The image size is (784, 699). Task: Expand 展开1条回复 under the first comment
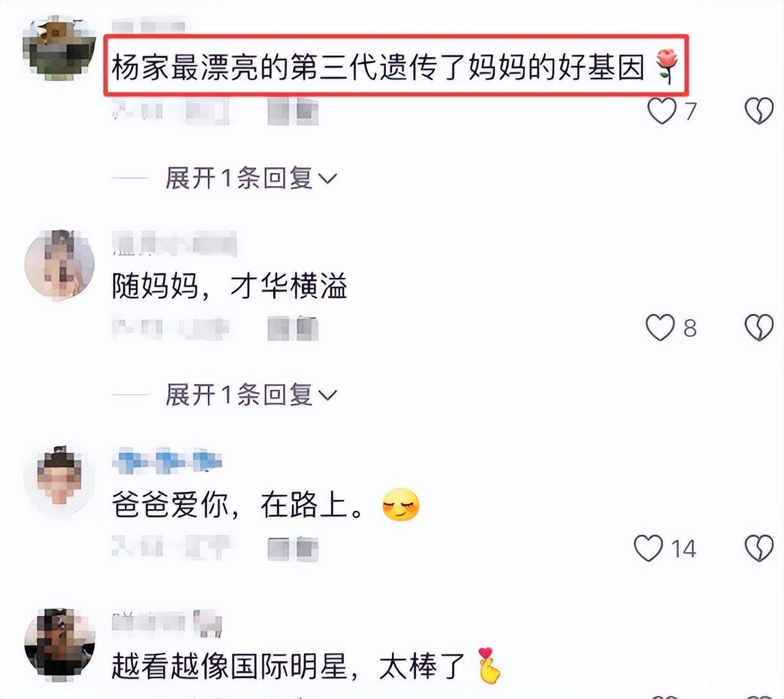(251, 178)
